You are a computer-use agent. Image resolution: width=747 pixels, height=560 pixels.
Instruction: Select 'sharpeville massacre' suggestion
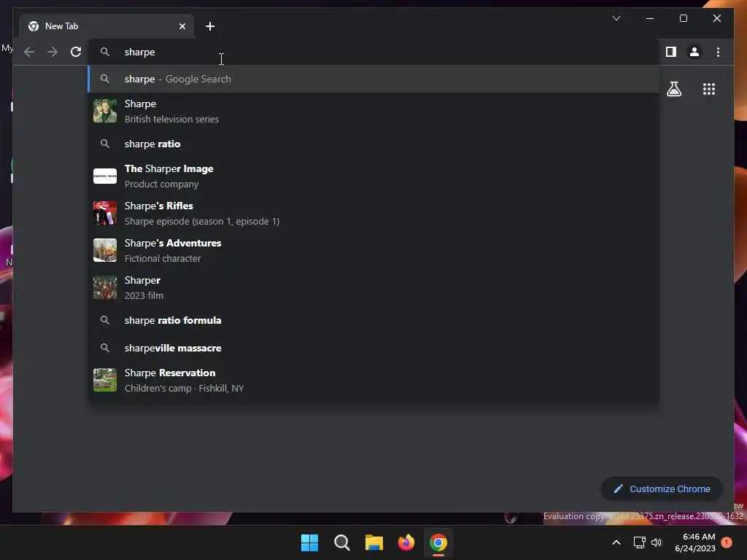374,348
